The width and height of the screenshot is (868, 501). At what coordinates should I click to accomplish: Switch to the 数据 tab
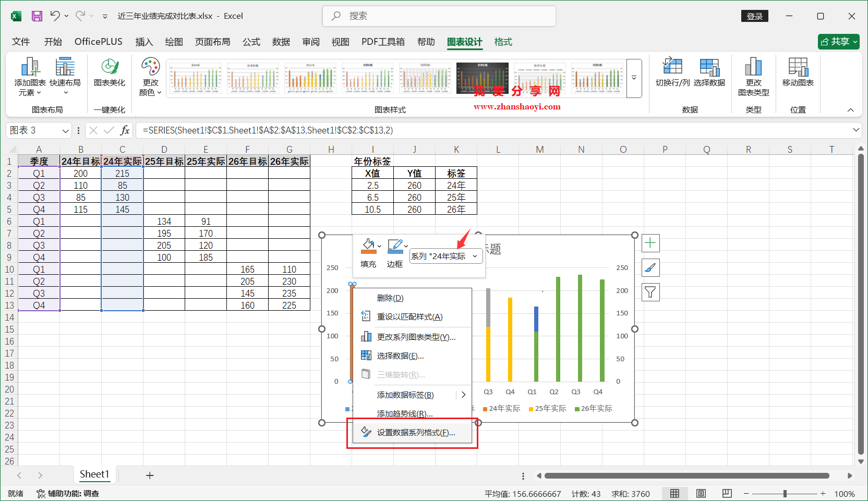point(281,42)
